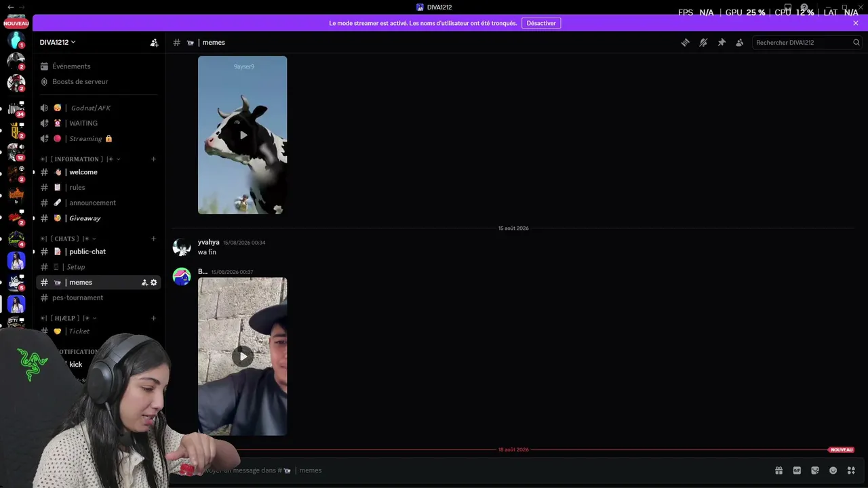
Task: Open the pes-tournament channel
Action: pyautogui.click(x=98, y=298)
